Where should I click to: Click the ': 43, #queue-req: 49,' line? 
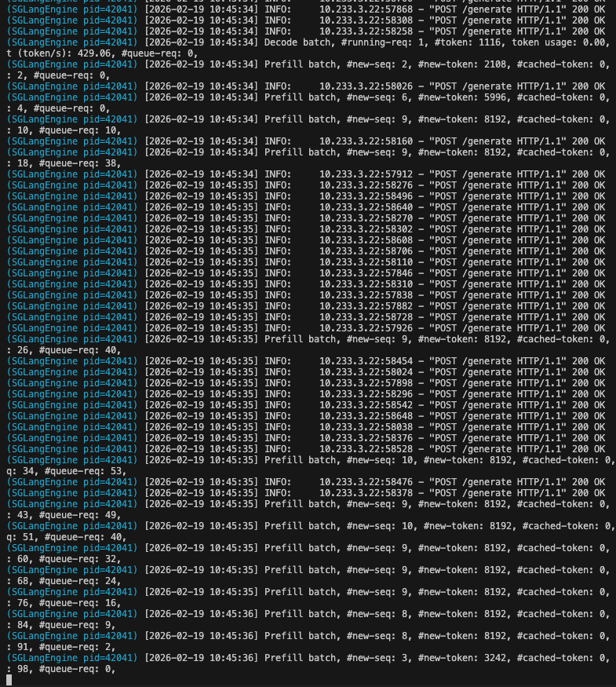click(x=64, y=515)
